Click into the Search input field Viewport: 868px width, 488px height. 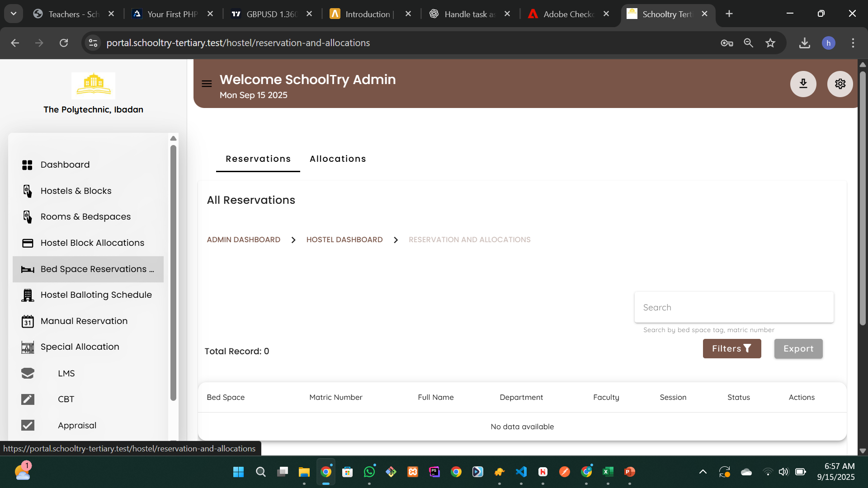click(x=734, y=307)
